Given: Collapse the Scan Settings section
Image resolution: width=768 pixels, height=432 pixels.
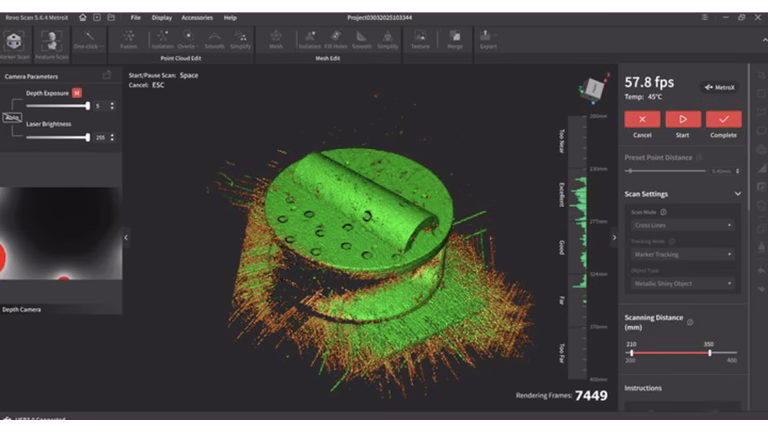Looking at the screenshot, I should (738, 194).
